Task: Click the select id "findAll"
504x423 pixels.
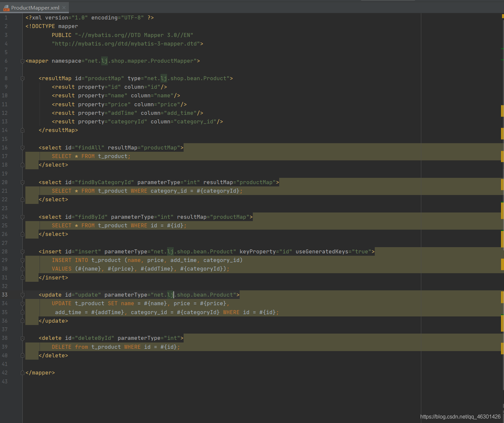Action: pos(90,148)
